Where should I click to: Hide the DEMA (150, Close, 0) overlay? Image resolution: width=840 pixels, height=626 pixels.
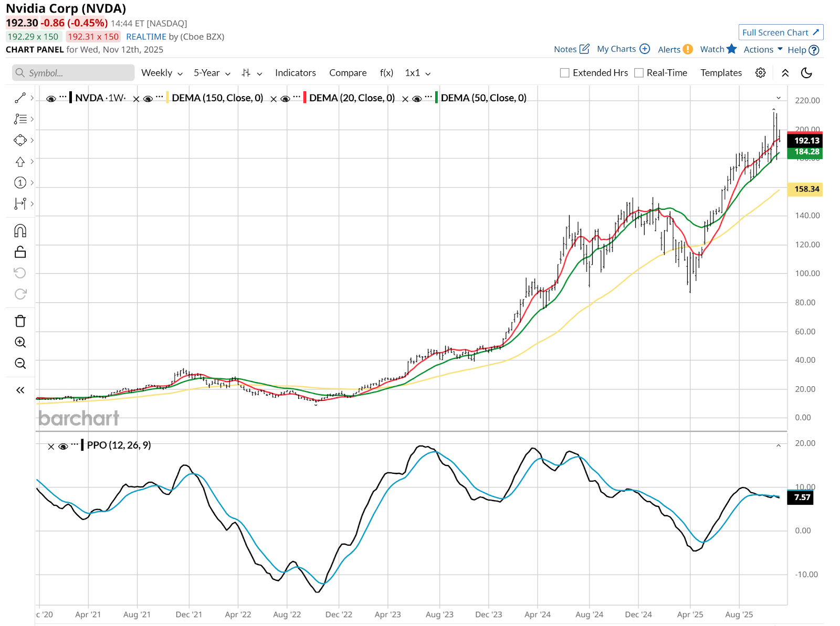(x=149, y=98)
